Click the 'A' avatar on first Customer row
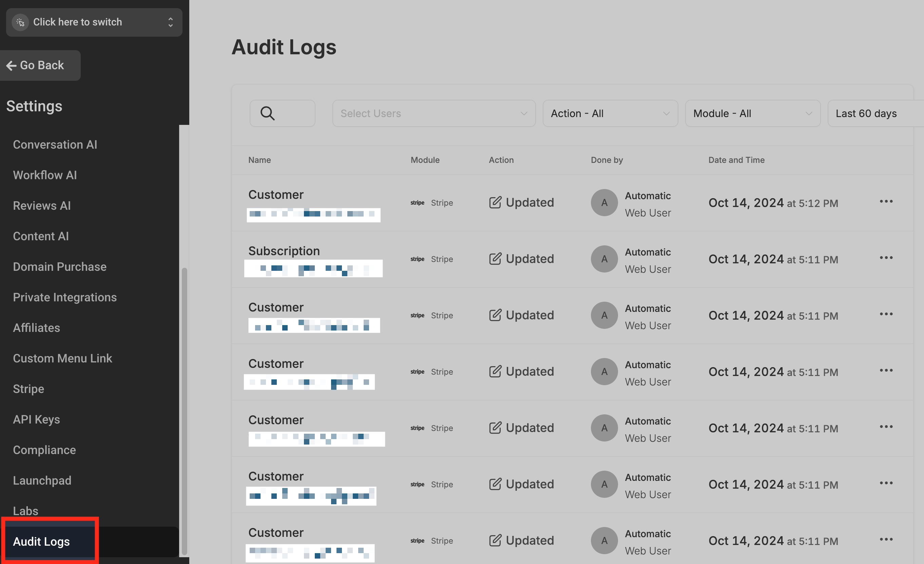The height and width of the screenshot is (564, 924). pos(604,203)
